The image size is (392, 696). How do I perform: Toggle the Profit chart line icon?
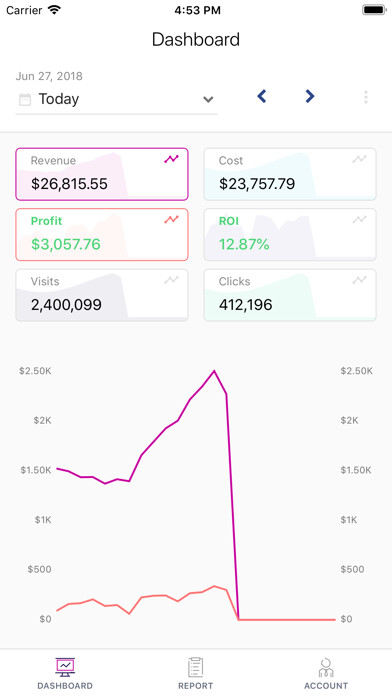tap(171, 219)
